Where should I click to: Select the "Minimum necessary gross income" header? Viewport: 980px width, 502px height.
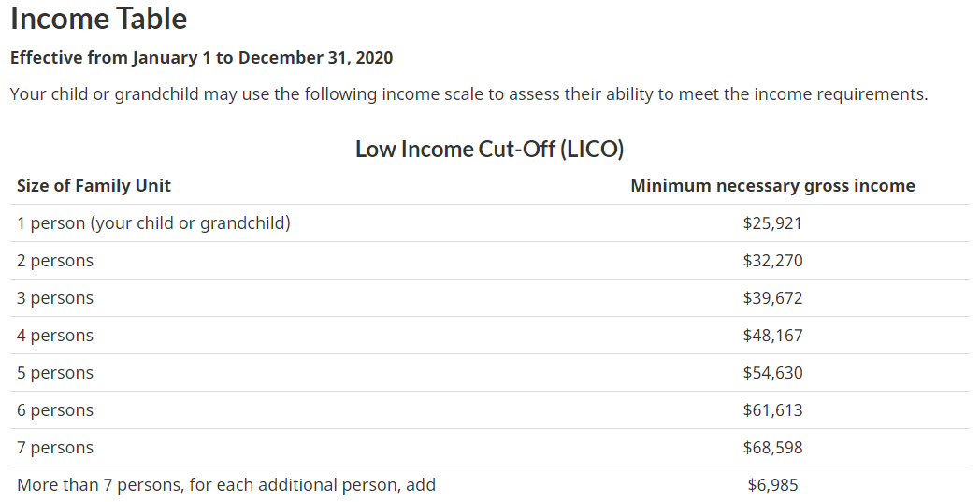click(772, 185)
